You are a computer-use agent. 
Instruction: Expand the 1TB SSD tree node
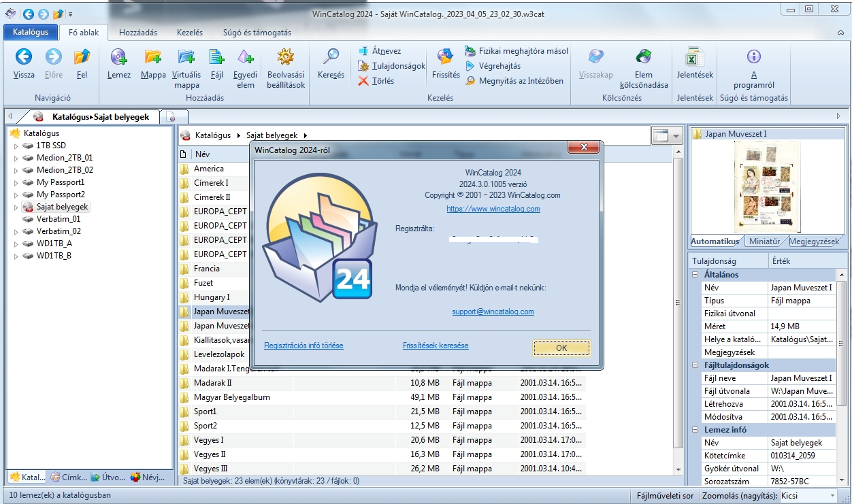coord(16,146)
